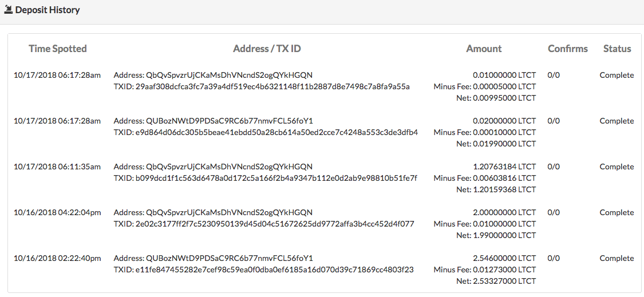The height and width of the screenshot is (297, 644).
Task: Select the 1.20763184 LTCT amount
Action: coord(504,167)
